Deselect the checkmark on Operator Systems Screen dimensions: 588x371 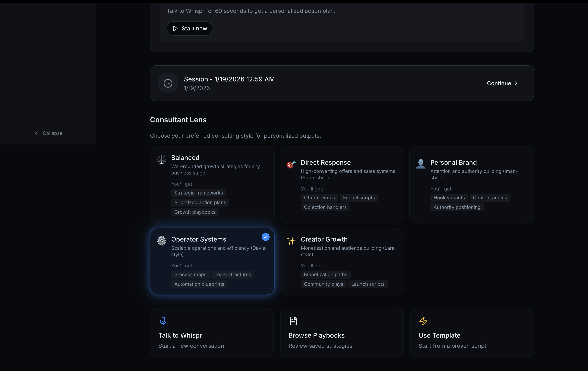click(x=265, y=237)
